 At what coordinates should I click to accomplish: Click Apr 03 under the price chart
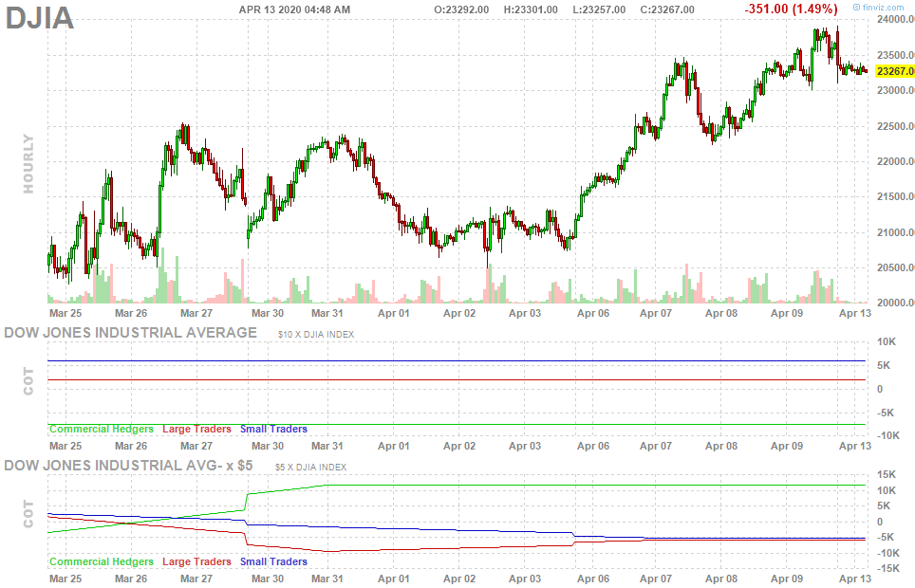525,313
